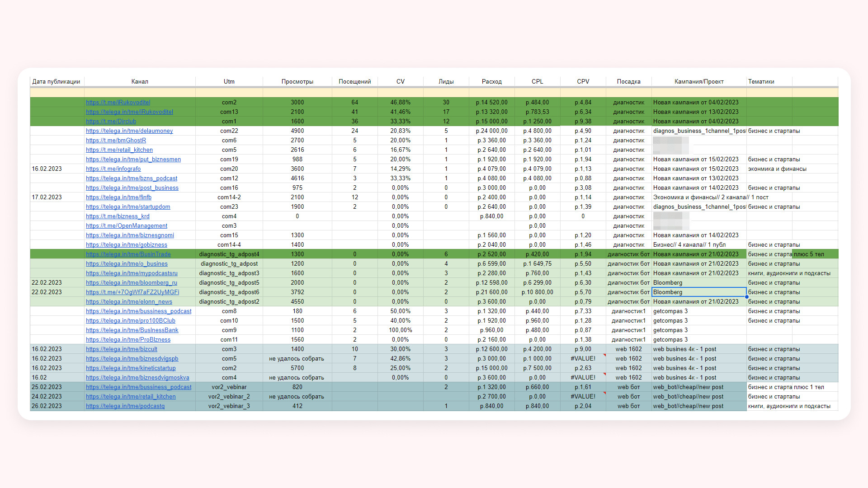
Task: Open the iRukovoditel t.me link
Action: pos(118,103)
